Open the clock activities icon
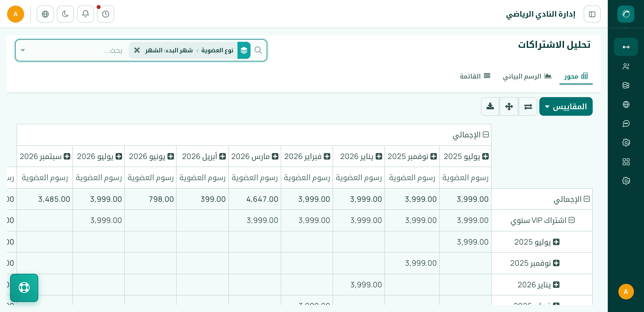The image size is (644, 312). pyautogui.click(x=106, y=14)
